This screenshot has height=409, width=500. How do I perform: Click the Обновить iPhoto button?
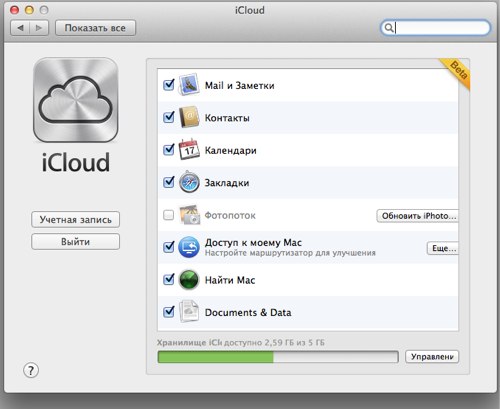click(x=418, y=216)
